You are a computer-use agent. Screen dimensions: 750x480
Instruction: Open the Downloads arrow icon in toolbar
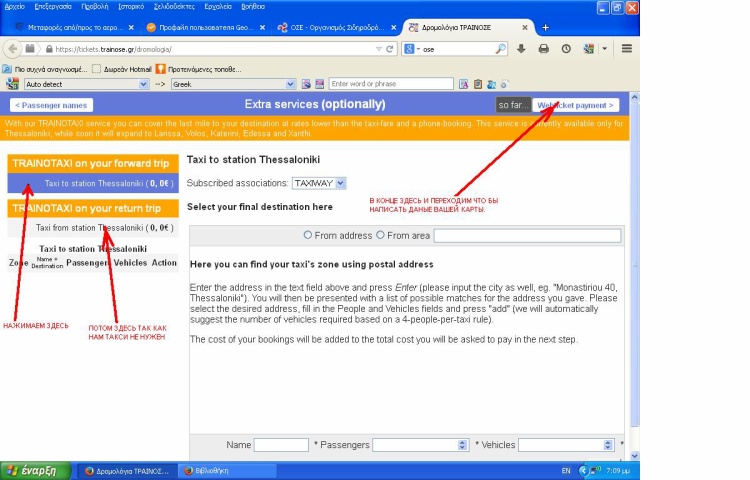pos(521,49)
